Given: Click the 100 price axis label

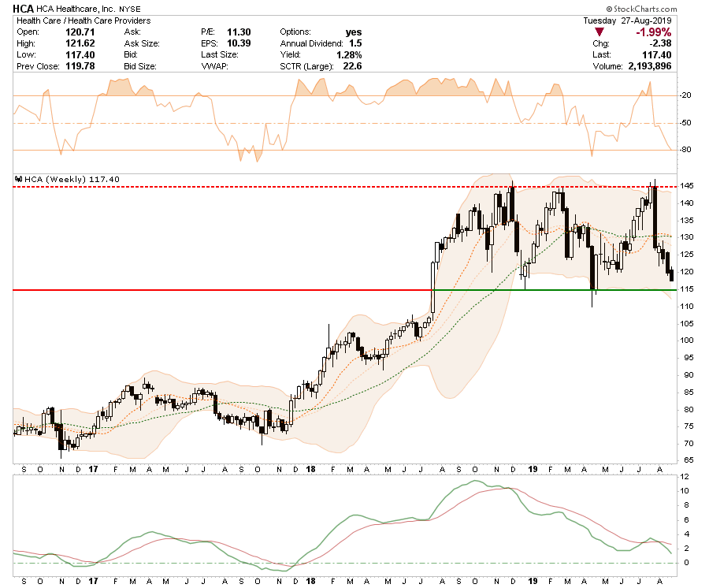Looking at the screenshot, I should pos(687,341).
